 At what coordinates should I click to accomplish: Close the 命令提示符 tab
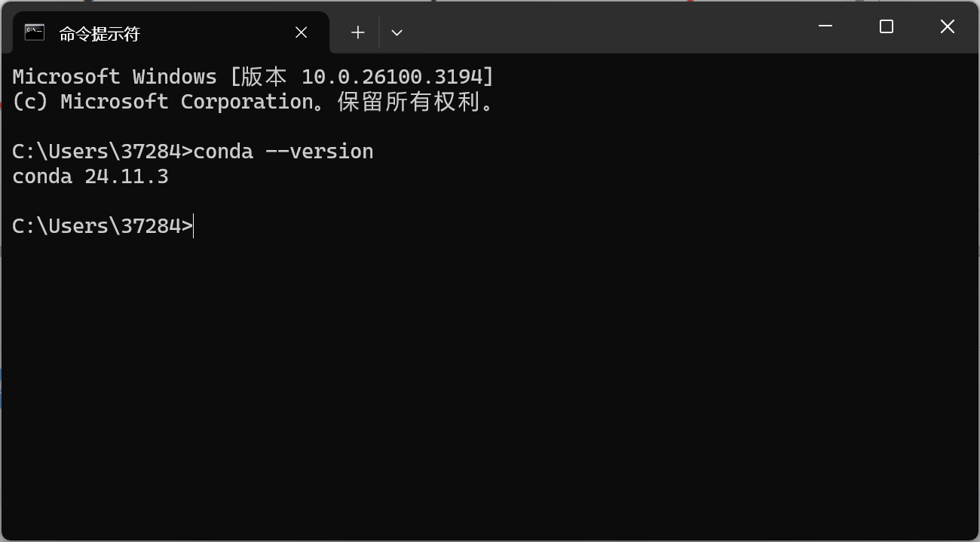point(301,32)
